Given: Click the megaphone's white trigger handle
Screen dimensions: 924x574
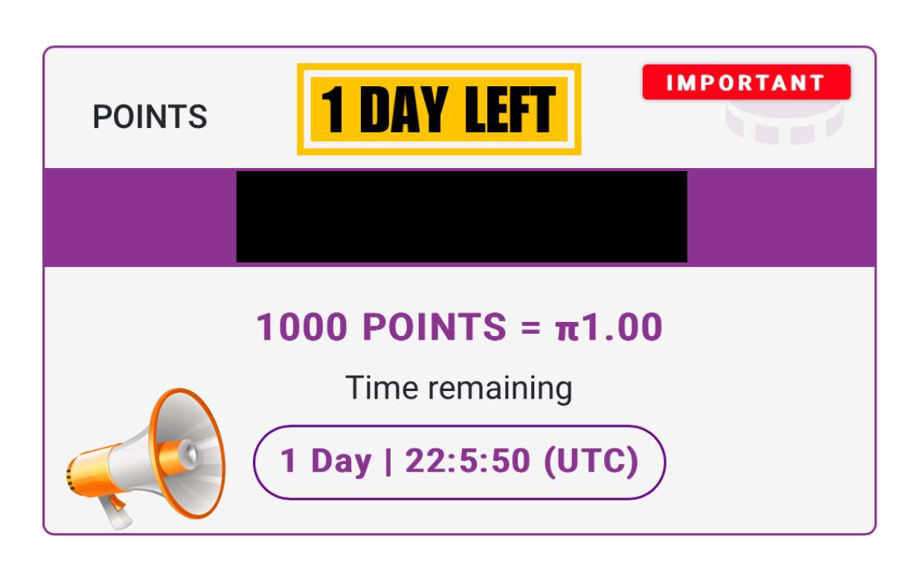Looking at the screenshot, I should pos(115,512).
